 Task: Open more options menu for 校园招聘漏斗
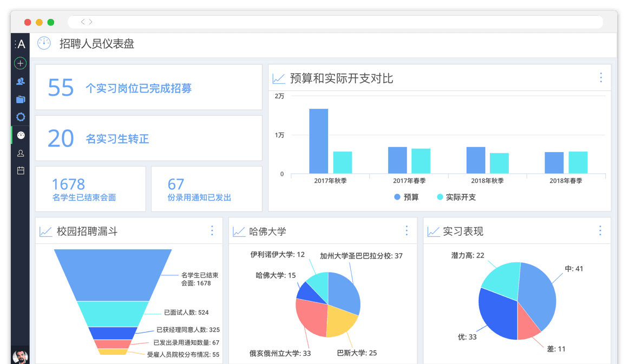212,230
